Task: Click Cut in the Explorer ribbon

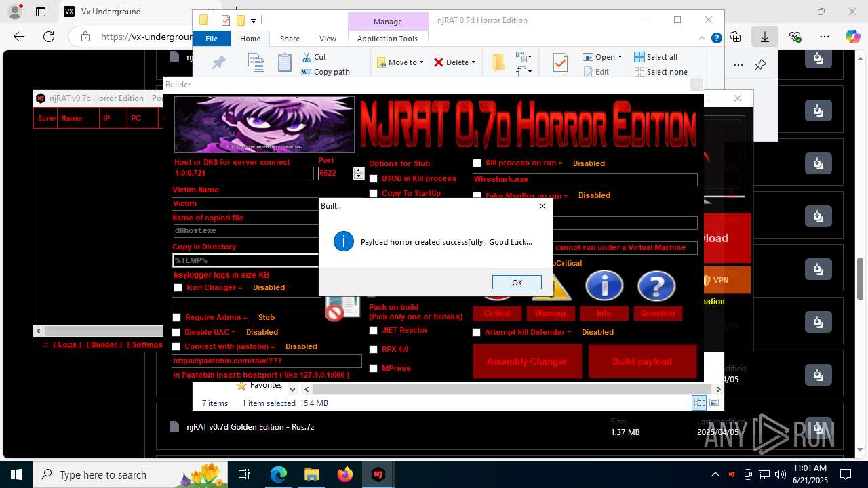Action: 314,57
